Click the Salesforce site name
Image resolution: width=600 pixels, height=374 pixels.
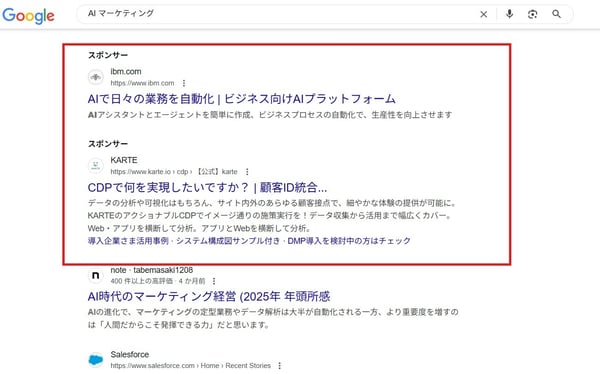point(130,354)
